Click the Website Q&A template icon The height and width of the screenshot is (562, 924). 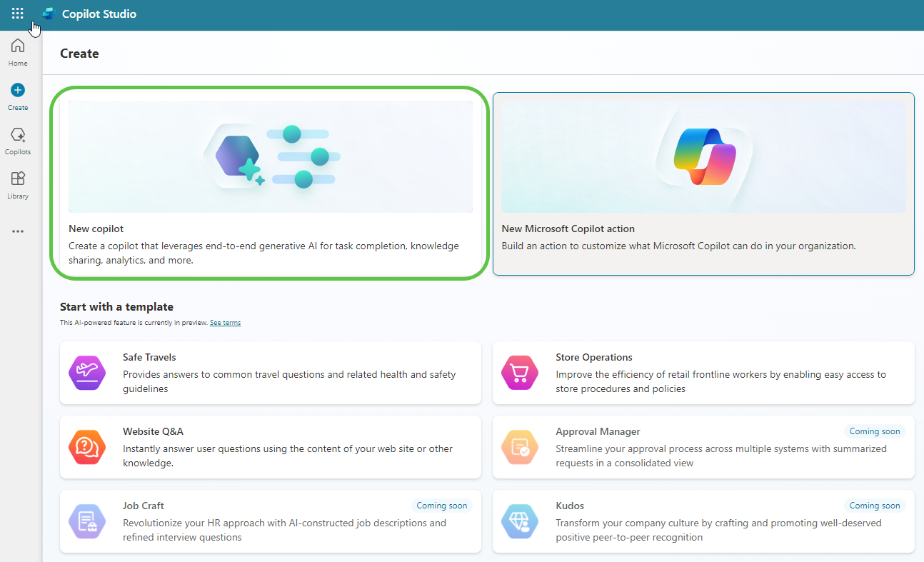tap(86, 446)
